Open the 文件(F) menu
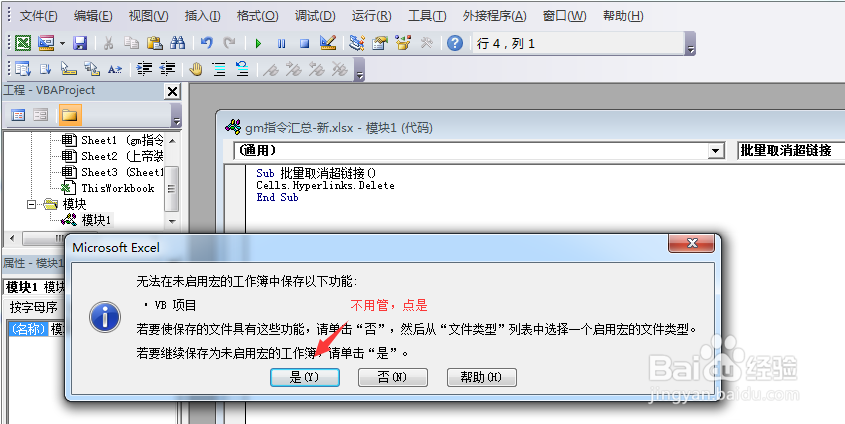The height and width of the screenshot is (424, 845). tap(39, 16)
